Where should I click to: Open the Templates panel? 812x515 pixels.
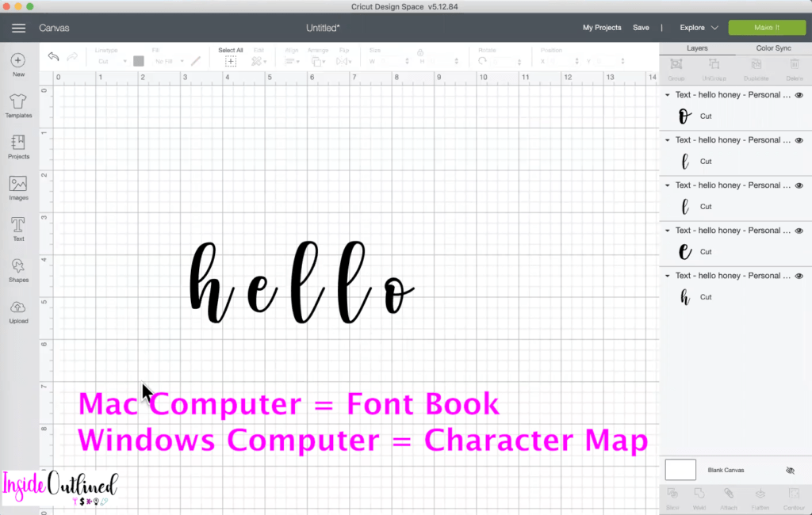18,105
